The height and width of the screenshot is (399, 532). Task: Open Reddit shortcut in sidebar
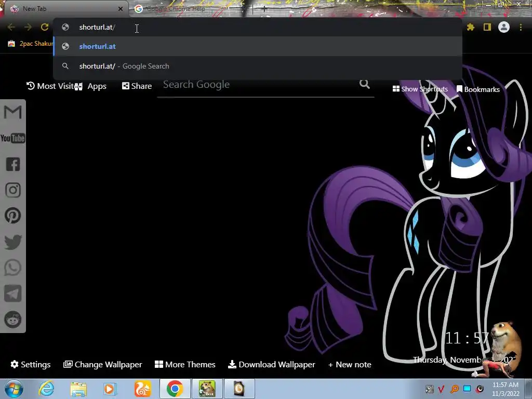click(13, 320)
